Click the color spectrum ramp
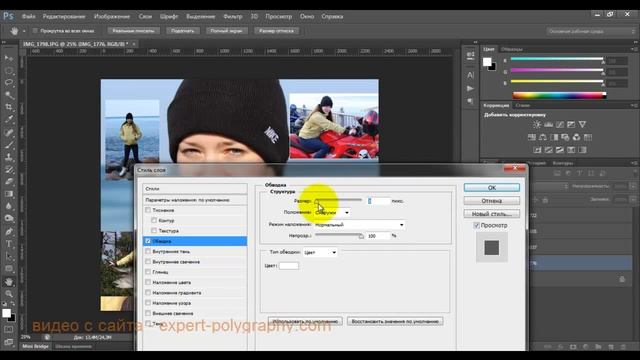640x360 pixels. (x=559, y=96)
